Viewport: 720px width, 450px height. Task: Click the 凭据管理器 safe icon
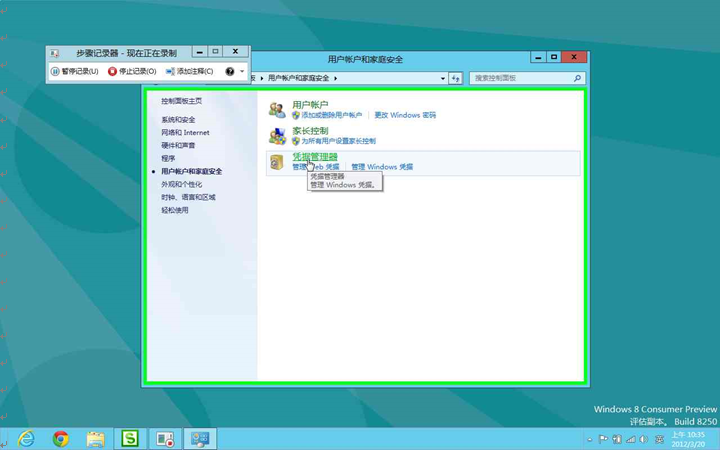[277, 161]
